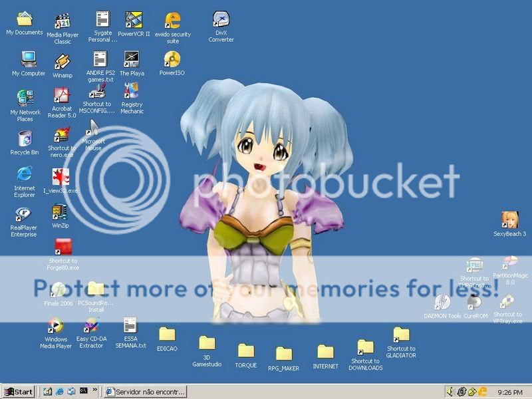The width and height of the screenshot is (532, 399).
Task: Launch WinZip from the desktop
Action: click(61, 212)
